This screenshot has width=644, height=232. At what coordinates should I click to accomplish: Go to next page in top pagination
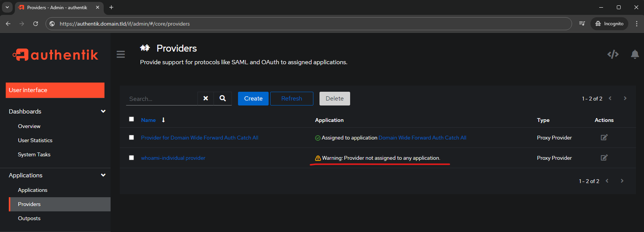625,98
